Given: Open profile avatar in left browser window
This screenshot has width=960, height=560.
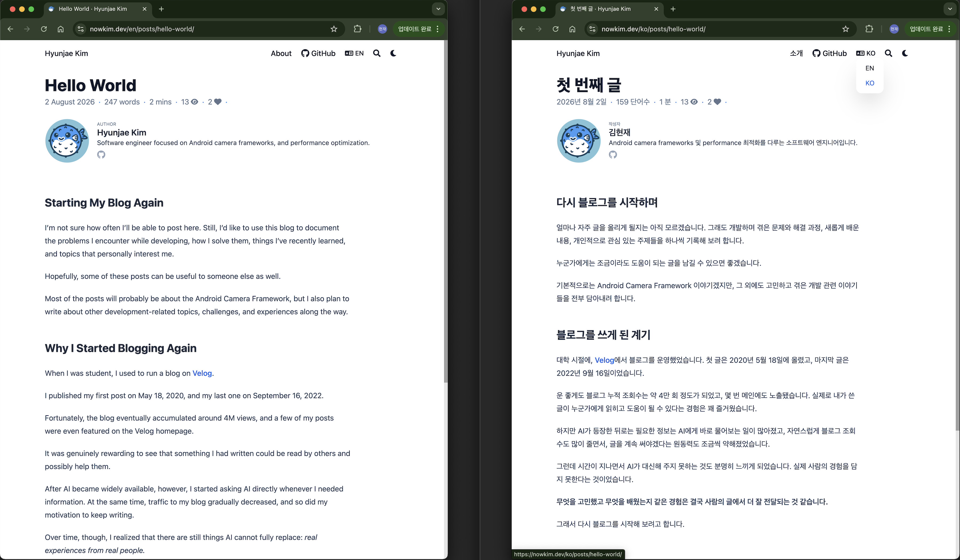Looking at the screenshot, I should 382,29.
